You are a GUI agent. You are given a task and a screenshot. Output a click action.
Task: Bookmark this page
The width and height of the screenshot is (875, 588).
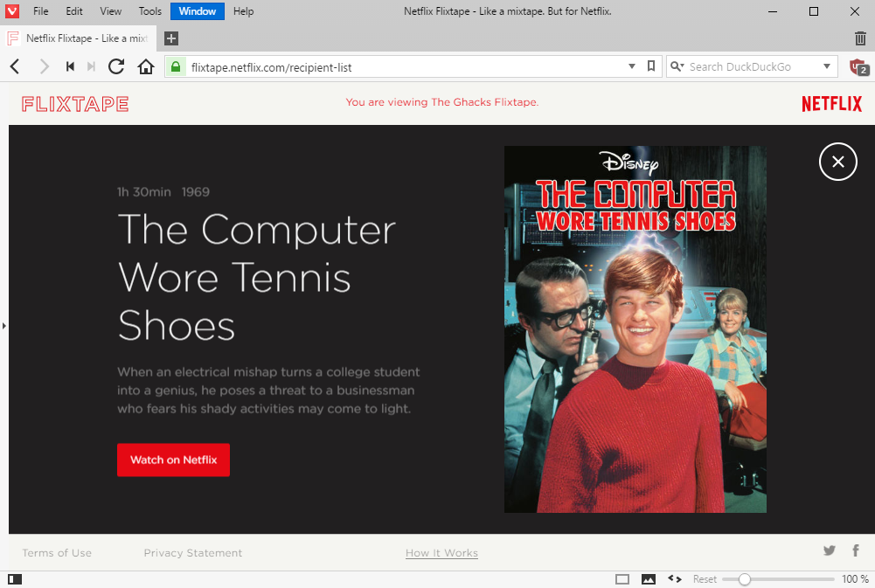pos(650,66)
